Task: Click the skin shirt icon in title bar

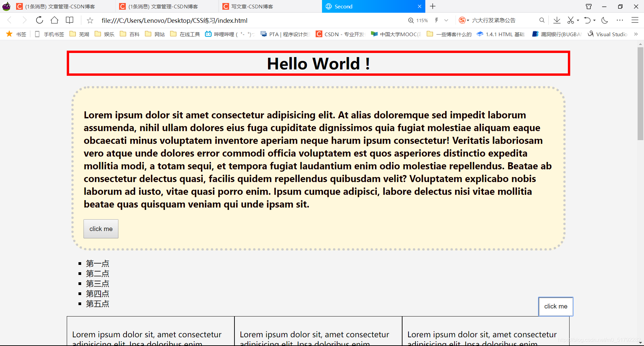Action: coord(589,6)
